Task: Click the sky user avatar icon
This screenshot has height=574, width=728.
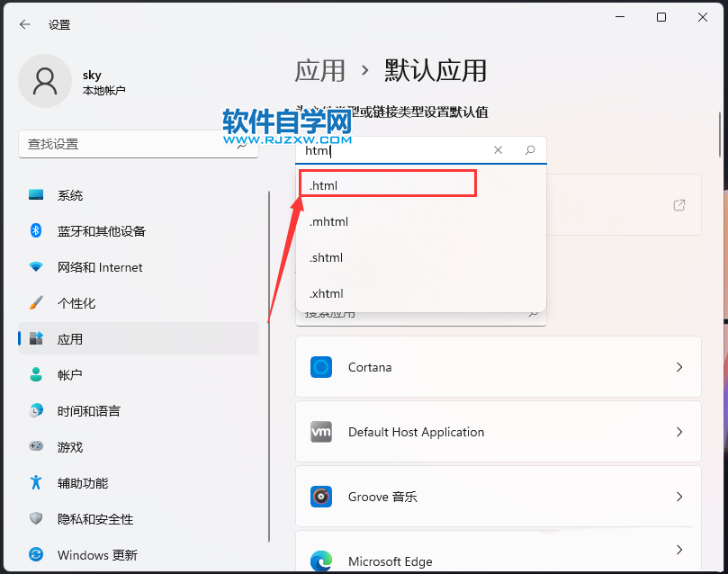Action: point(45,81)
